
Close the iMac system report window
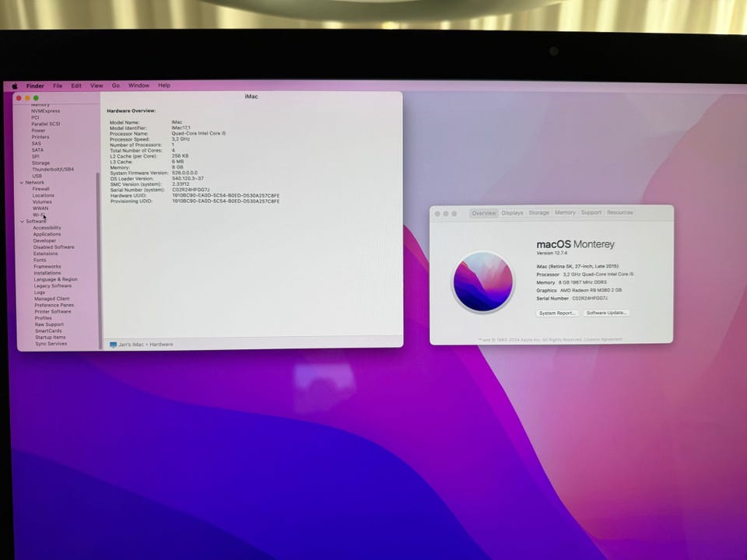point(19,98)
